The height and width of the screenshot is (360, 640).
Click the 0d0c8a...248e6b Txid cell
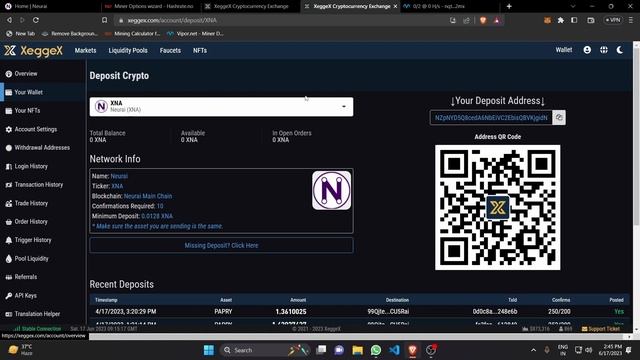[495, 311]
